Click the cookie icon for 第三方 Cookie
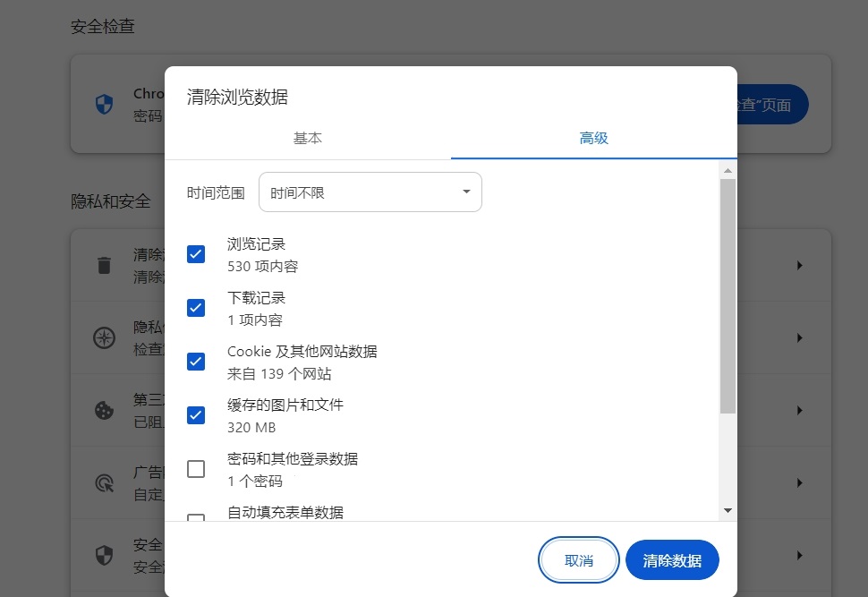Screen dimensions: 868x597 click(x=105, y=410)
